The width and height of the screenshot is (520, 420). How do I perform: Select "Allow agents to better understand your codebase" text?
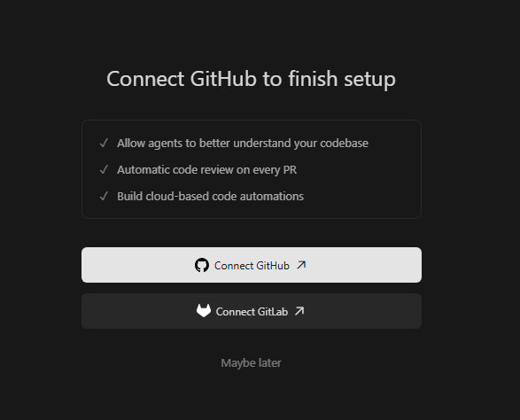(243, 144)
